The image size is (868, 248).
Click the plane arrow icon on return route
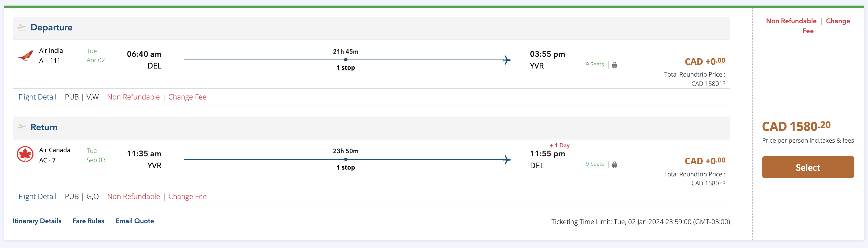tap(507, 160)
